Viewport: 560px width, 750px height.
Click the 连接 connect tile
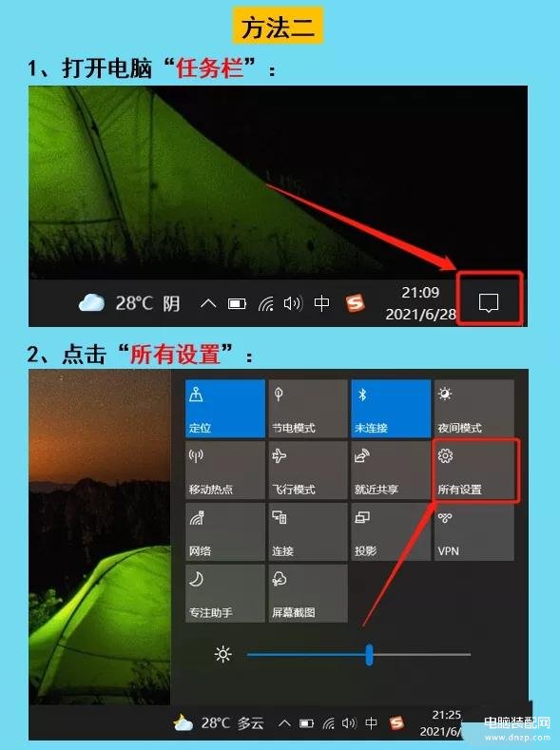pyautogui.click(x=308, y=532)
